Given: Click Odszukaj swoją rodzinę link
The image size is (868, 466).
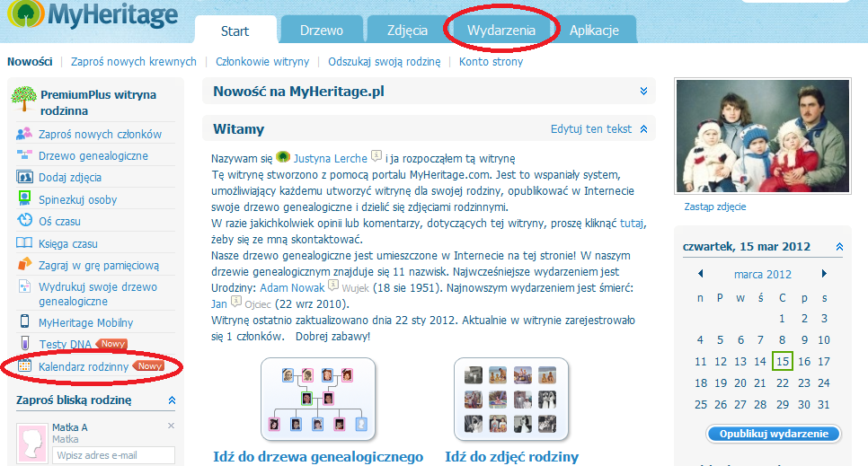Looking at the screenshot, I should [385, 61].
